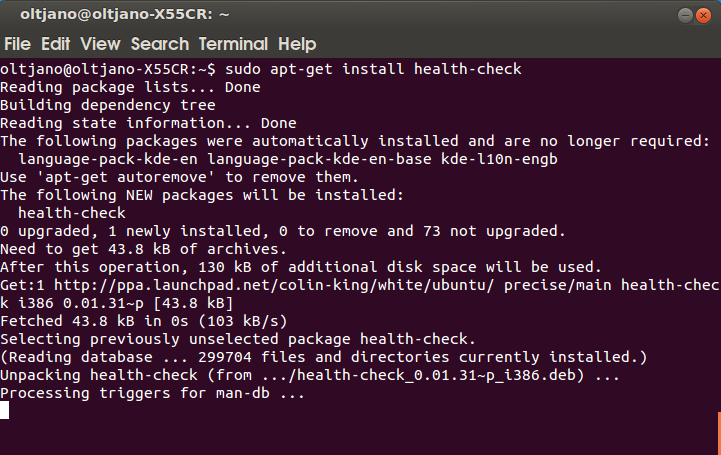This screenshot has width=721, height=455.
Task: Click the 'kde-l10n-engb' package name
Action: (499, 159)
